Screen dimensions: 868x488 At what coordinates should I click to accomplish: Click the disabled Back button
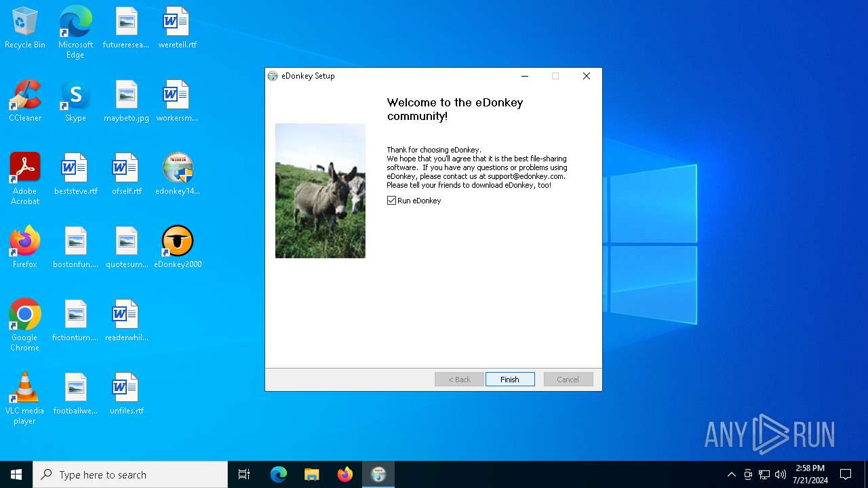pyautogui.click(x=459, y=380)
